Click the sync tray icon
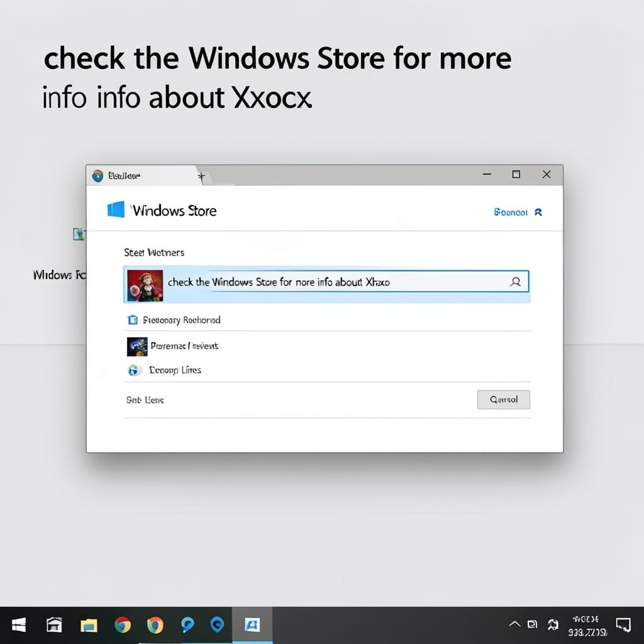 [553, 625]
